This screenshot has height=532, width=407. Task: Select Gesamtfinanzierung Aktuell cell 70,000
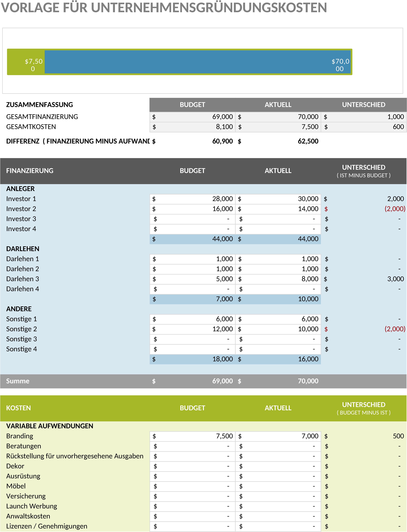tap(278, 117)
